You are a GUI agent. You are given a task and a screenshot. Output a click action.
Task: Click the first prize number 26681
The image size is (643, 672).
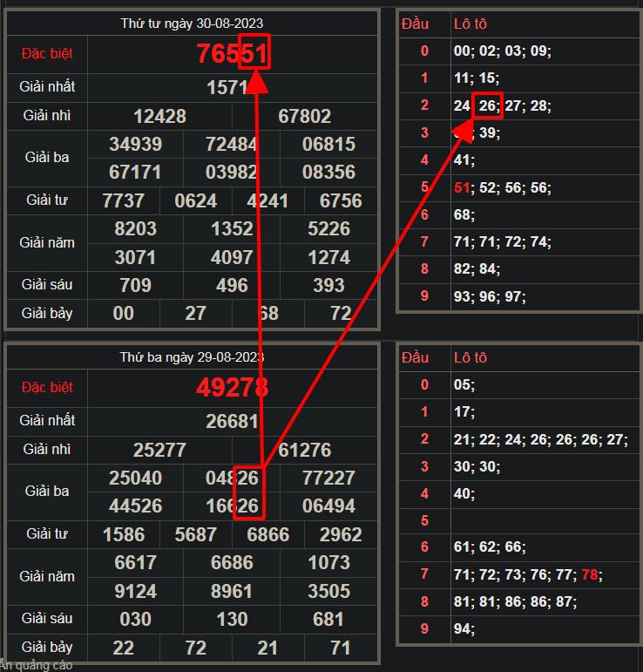point(232,421)
